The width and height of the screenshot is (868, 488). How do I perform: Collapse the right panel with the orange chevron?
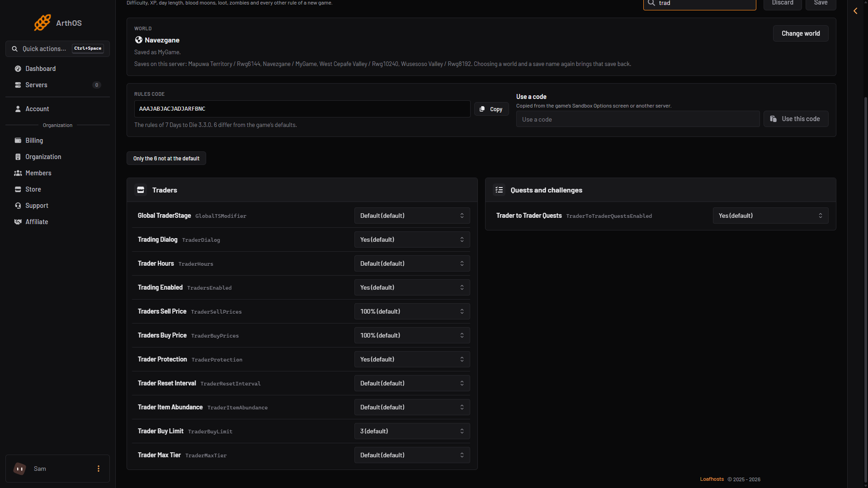855,11
